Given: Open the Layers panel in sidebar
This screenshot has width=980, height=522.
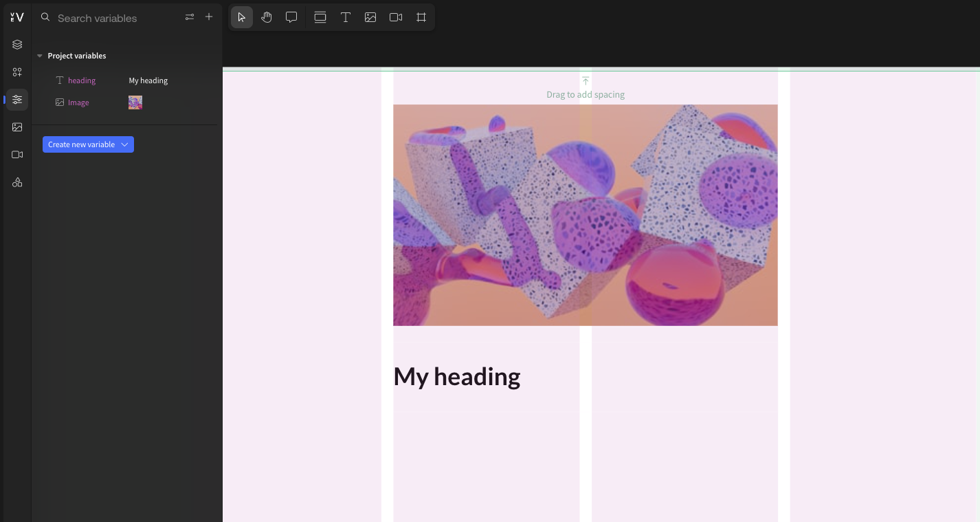Looking at the screenshot, I should click(17, 45).
